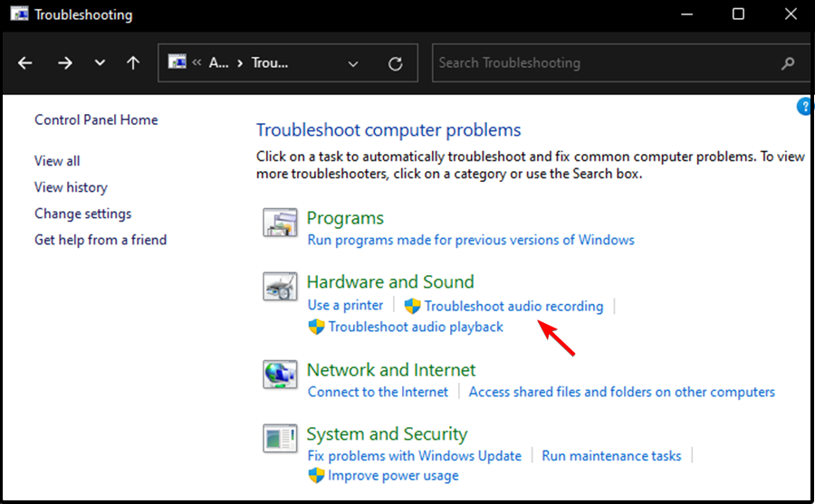This screenshot has width=815, height=504.
Task: Click the search magnifier icon
Action: point(787,63)
